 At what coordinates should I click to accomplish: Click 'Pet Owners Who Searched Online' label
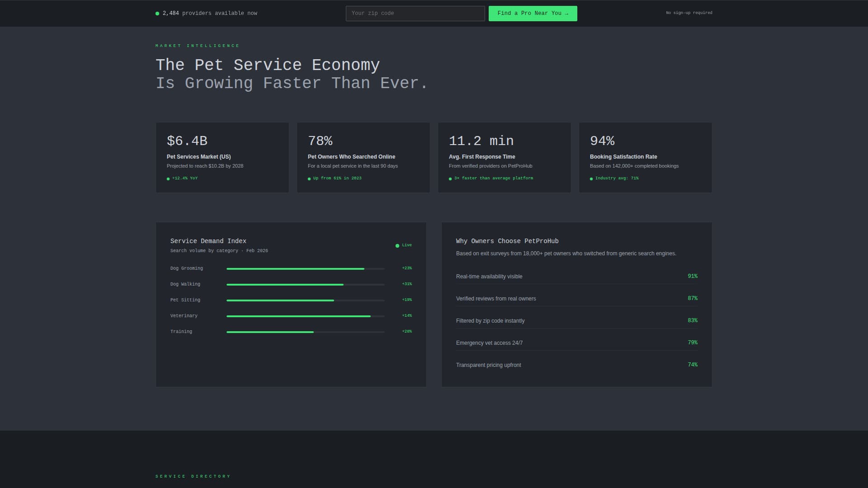(x=351, y=157)
